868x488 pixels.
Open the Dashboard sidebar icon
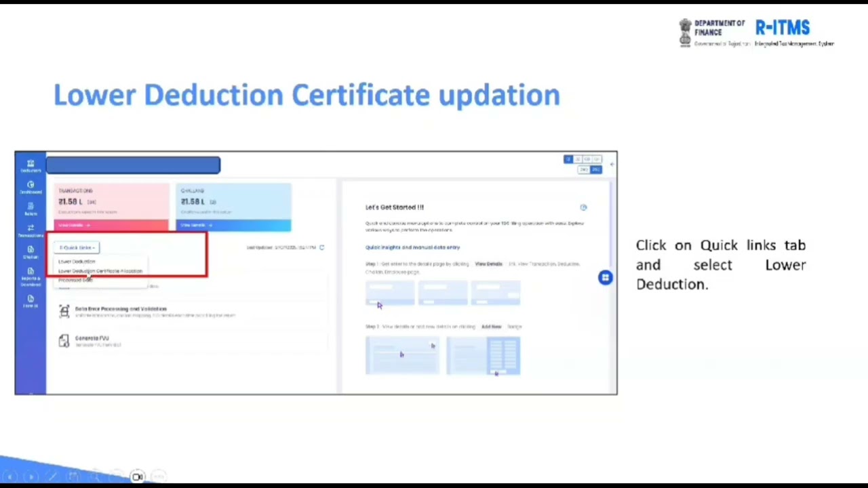[31, 187]
